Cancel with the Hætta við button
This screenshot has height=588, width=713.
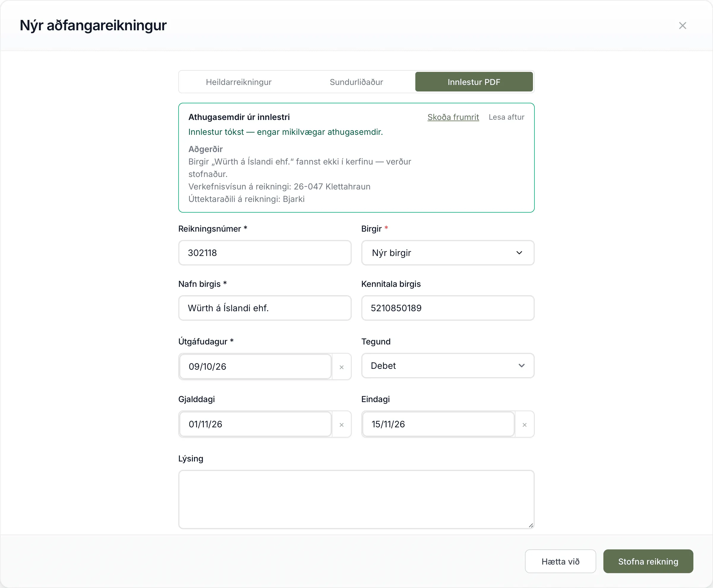[560, 561]
